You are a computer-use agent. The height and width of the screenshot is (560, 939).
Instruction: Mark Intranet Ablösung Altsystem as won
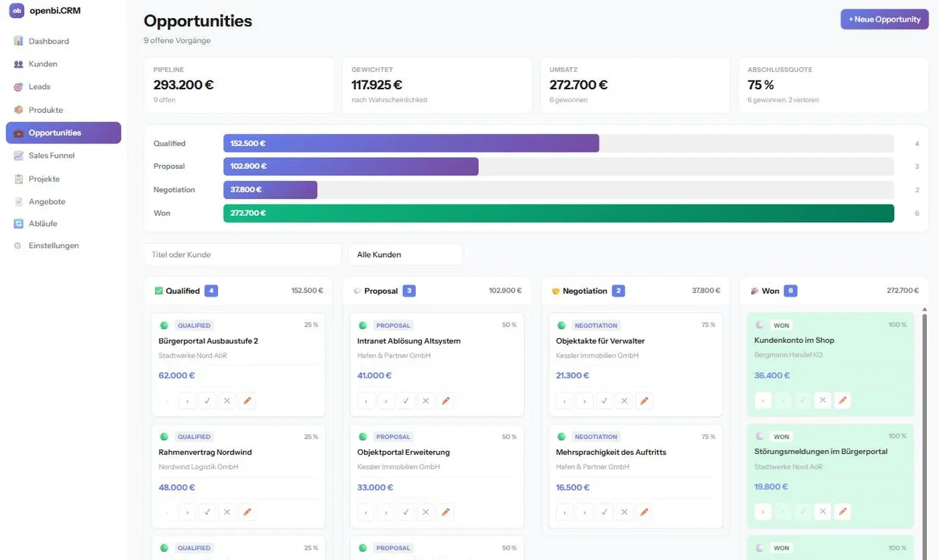pos(406,400)
